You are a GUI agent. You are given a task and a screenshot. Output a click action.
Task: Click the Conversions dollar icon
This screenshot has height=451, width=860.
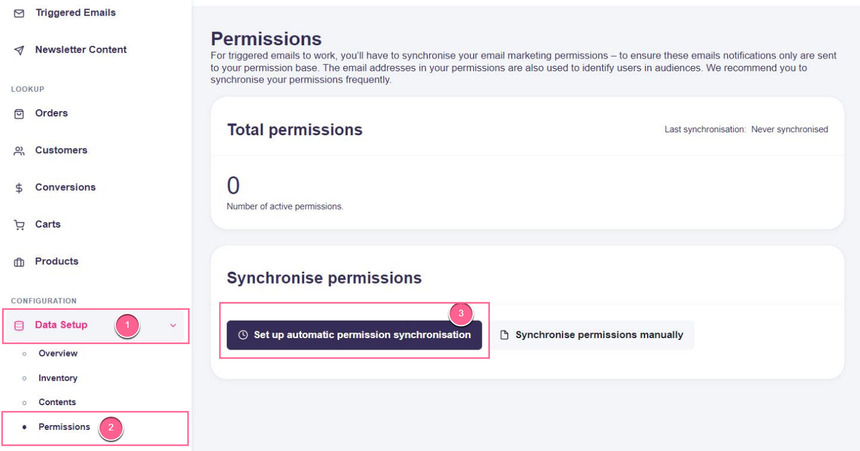19,188
